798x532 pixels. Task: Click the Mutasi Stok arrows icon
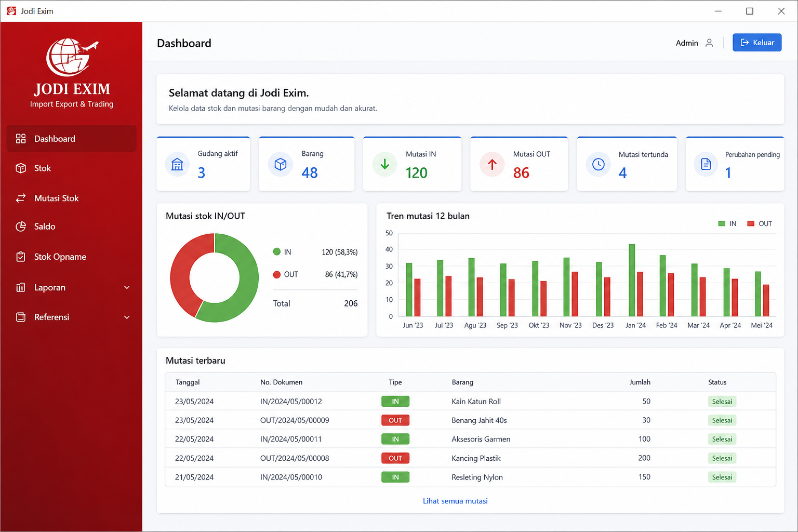pyautogui.click(x=21, y=198)
